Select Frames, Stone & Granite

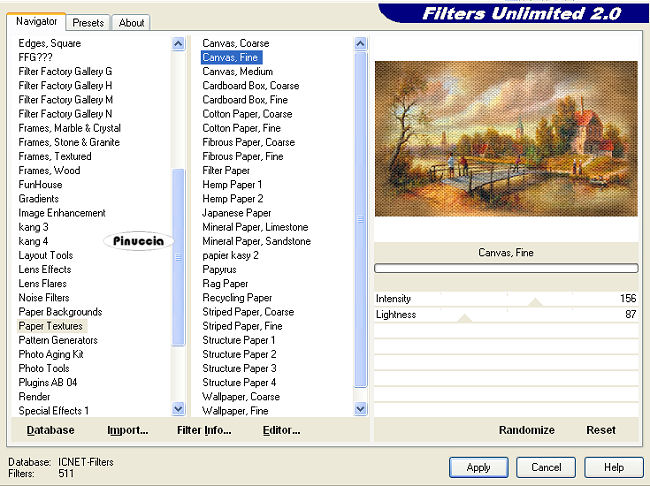(69, 142)
